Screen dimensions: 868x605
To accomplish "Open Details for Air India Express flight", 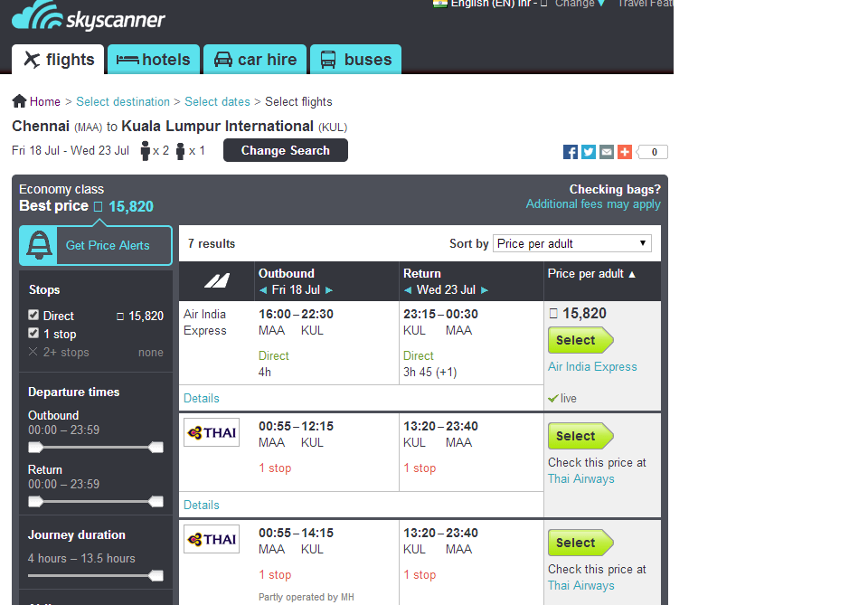I will (202, 398).
